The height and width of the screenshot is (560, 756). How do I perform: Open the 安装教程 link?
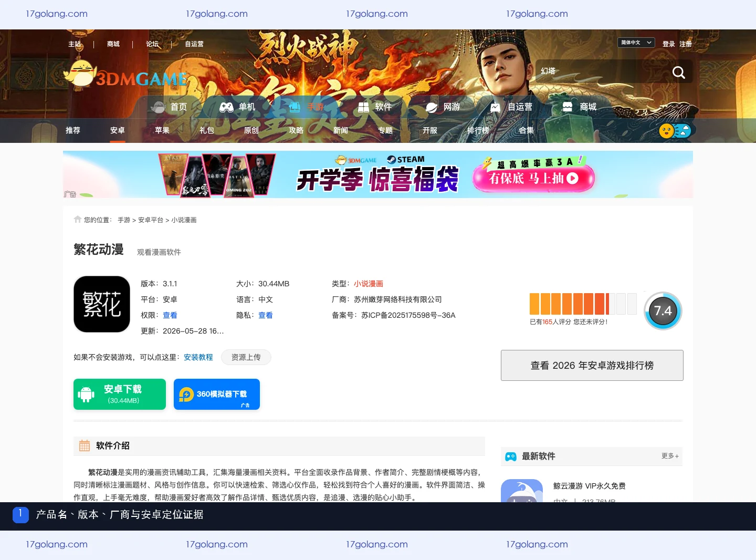click(x=198, y=357)
